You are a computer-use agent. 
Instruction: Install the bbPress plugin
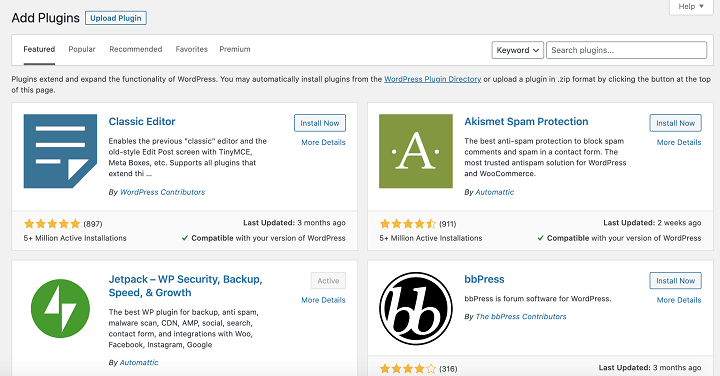click(x=675, y=281)
